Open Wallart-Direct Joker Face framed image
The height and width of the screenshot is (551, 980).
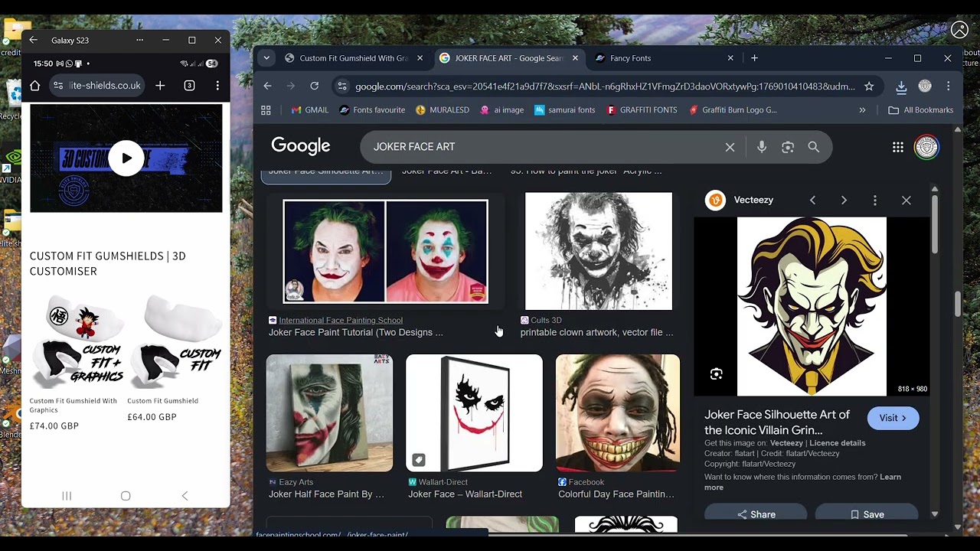474,413
